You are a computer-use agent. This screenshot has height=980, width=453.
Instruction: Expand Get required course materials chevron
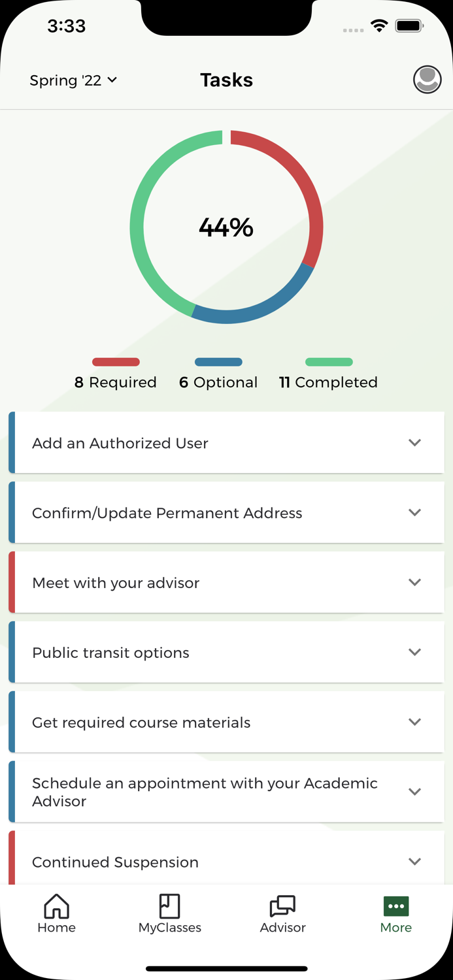(x=414, y=723)
